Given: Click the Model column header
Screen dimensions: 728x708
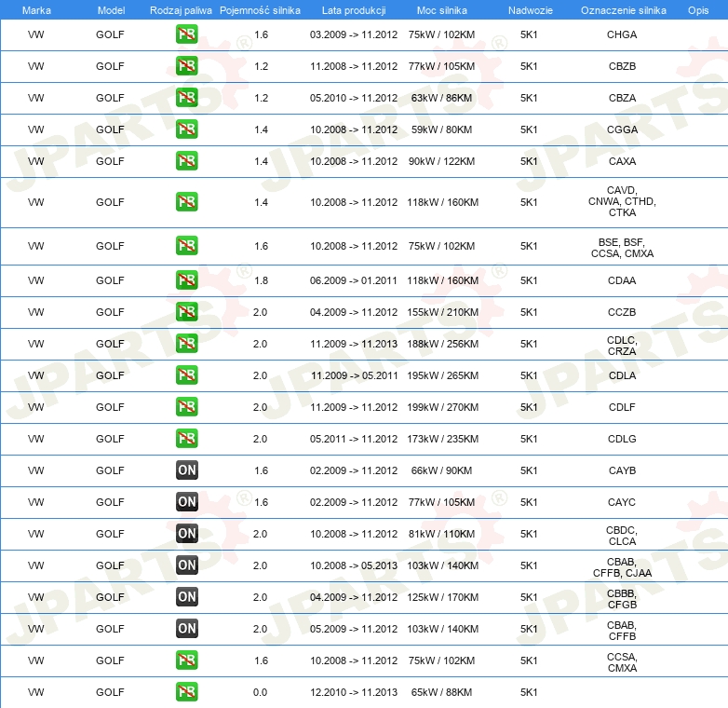Looking at the screenshot, I should coord(111,10).
